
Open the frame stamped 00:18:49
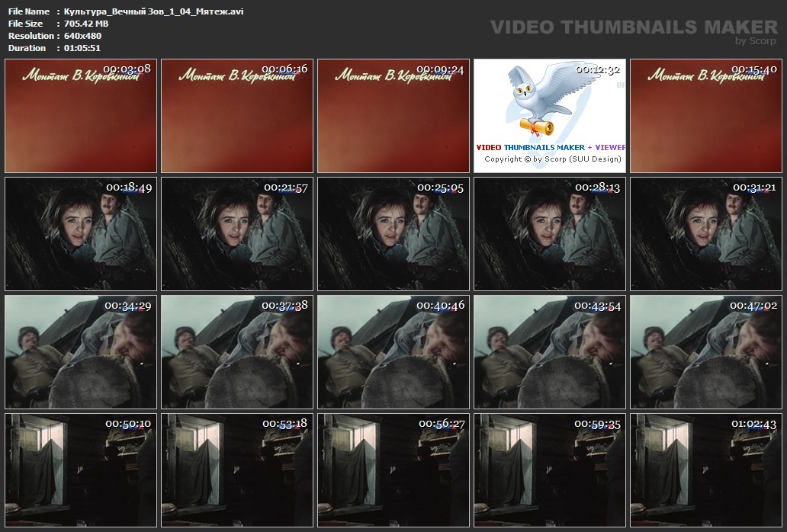[81, 234]
